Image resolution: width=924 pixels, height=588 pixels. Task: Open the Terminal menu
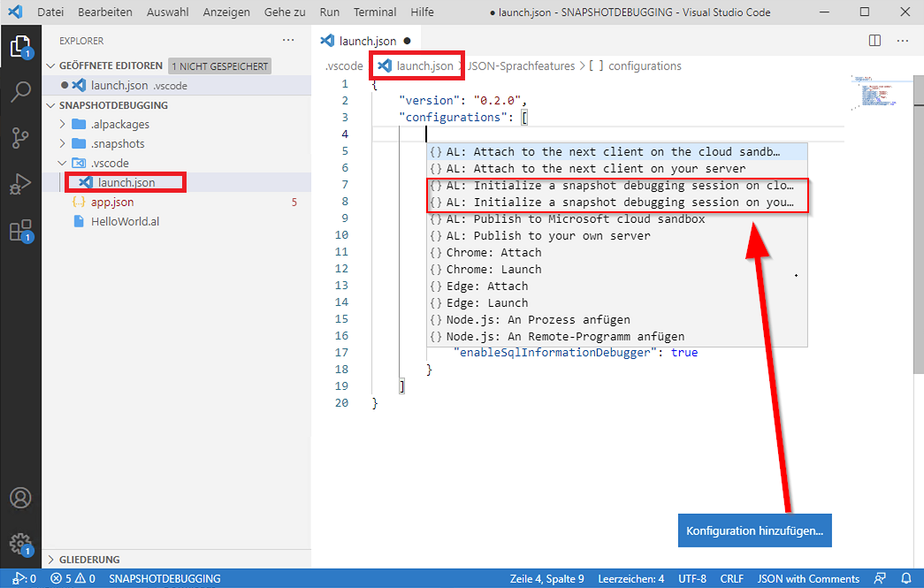point(375,11)
